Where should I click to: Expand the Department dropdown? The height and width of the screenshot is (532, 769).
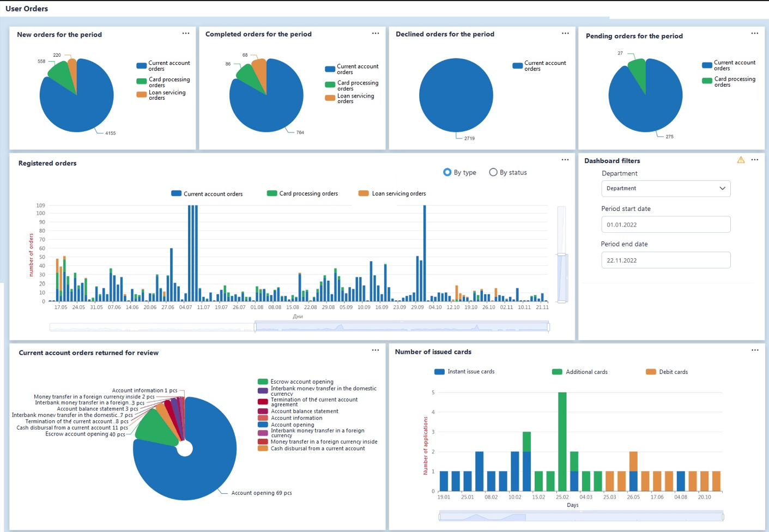tap(665, 189)
